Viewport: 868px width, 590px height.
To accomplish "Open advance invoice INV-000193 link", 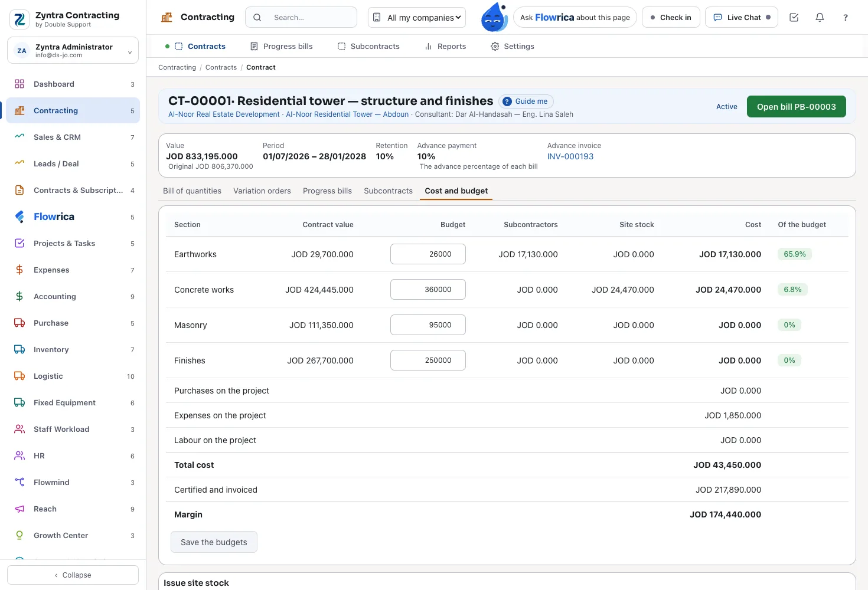I will click(570, 156).
